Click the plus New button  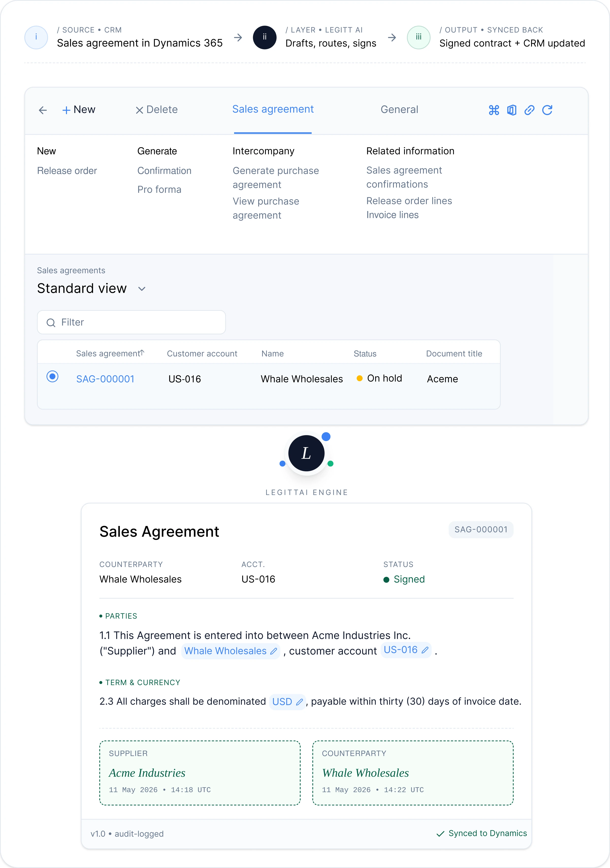tap(79, 110)
